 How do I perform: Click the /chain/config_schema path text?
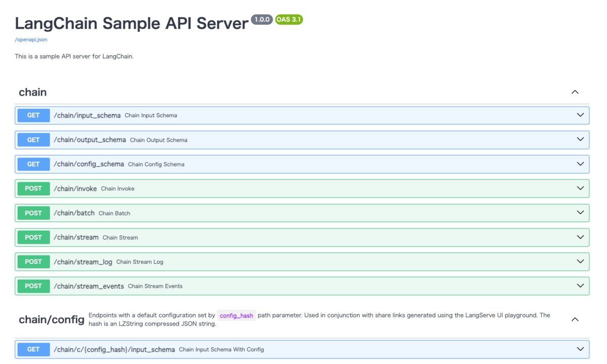(89, 164)
